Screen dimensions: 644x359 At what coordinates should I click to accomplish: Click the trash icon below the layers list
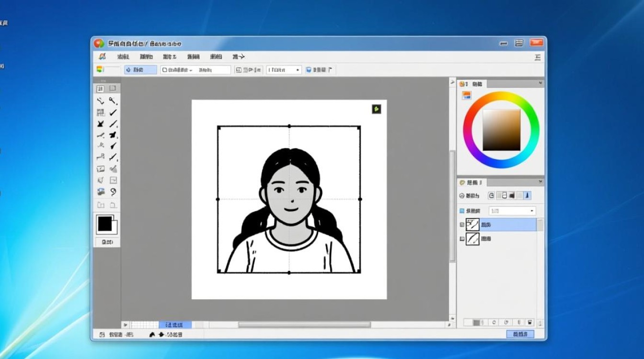click(x=530, y=322)
